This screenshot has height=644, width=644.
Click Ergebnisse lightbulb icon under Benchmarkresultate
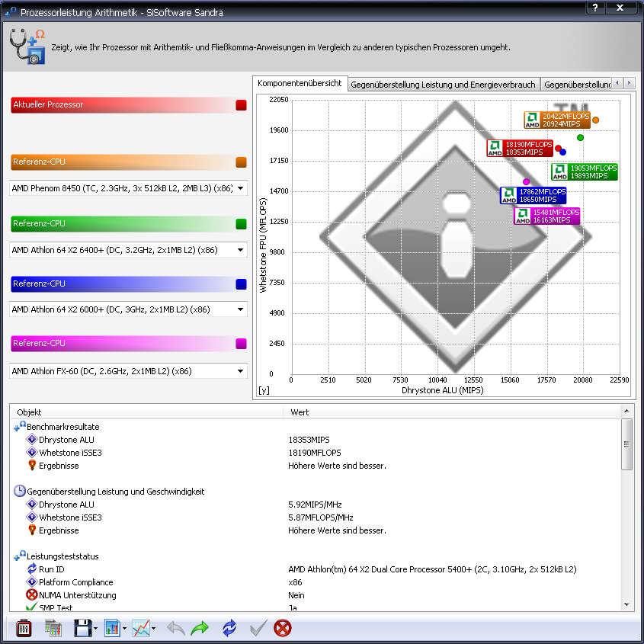coord(32,466)
